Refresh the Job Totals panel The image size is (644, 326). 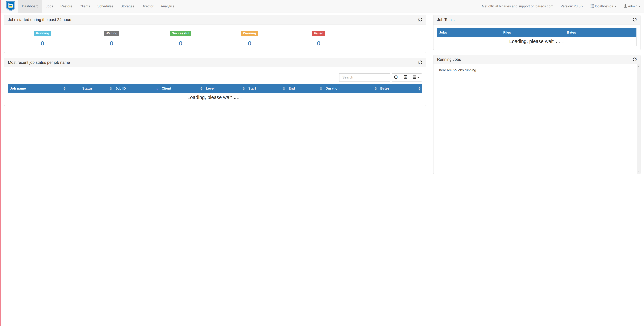point(634,19)
